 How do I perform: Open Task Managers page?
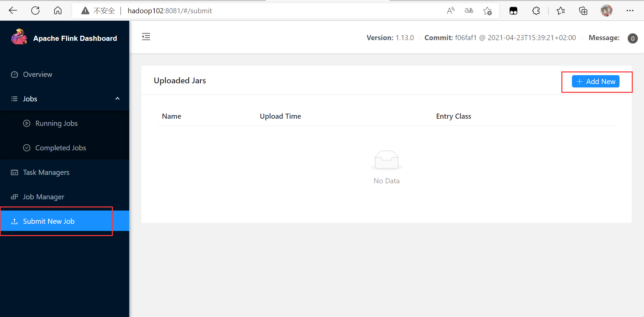pyautogui.click(x=65, y=172)
